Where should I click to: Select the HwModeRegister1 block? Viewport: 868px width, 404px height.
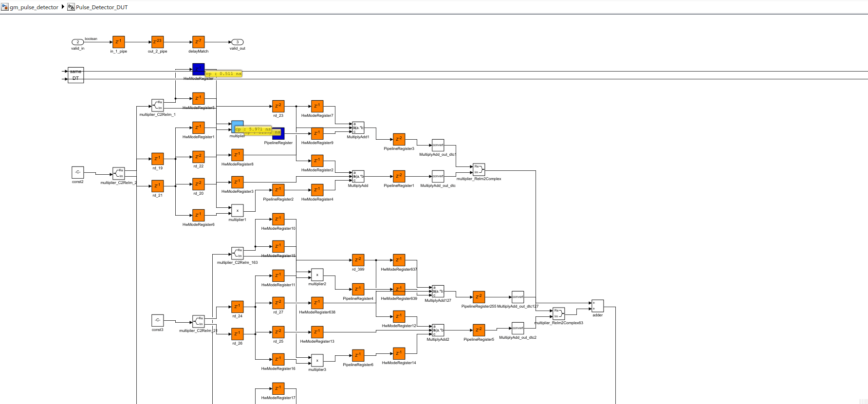pyautogui.click(x=199, y=128)
